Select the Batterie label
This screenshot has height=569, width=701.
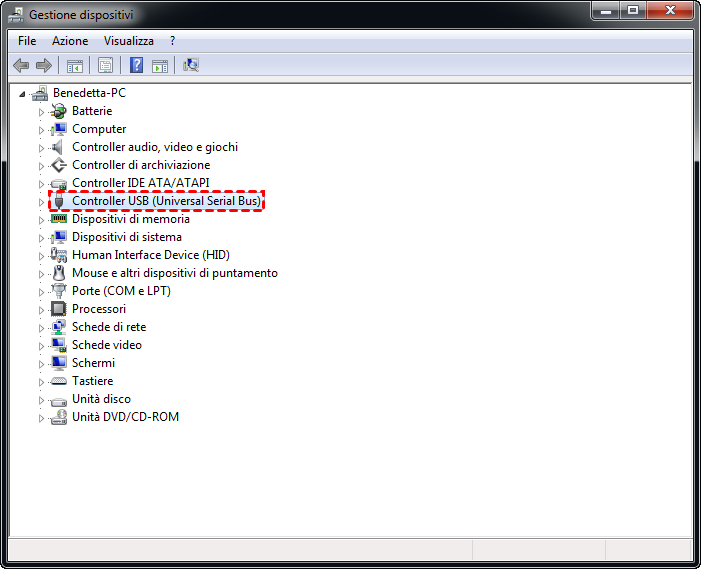(92, 111)
